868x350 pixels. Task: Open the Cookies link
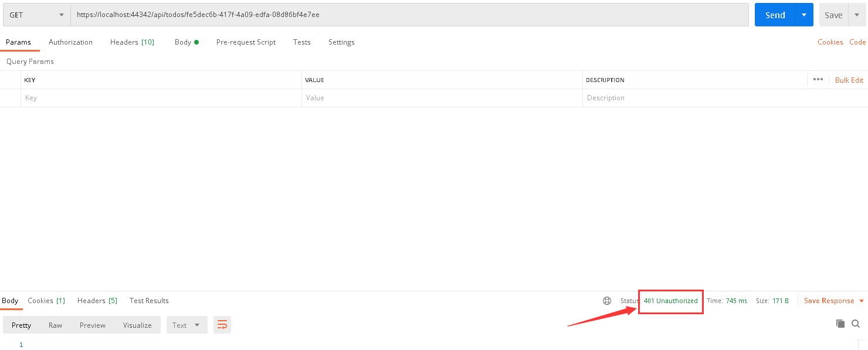click(830, 42)
